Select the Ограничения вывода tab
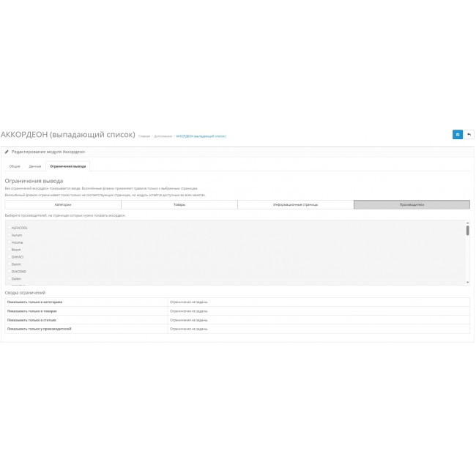Viewport: 476px width, 476px height. click(x=67, y=166)
